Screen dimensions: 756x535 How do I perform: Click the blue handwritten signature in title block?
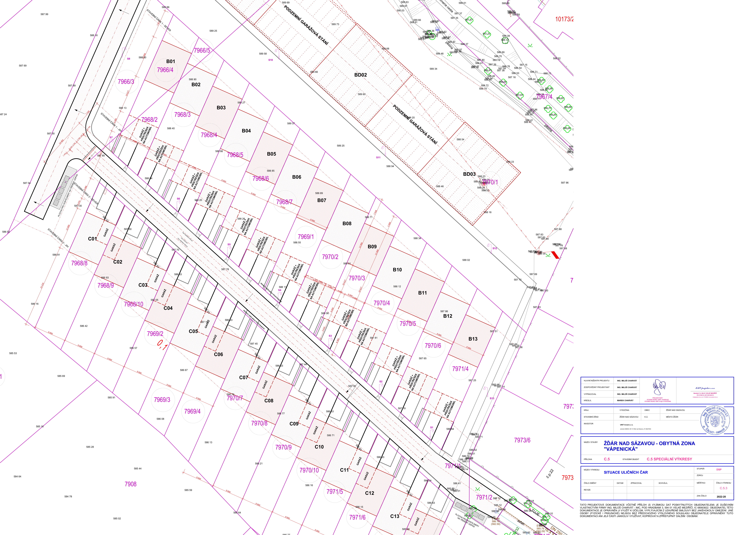click(659, 387)
